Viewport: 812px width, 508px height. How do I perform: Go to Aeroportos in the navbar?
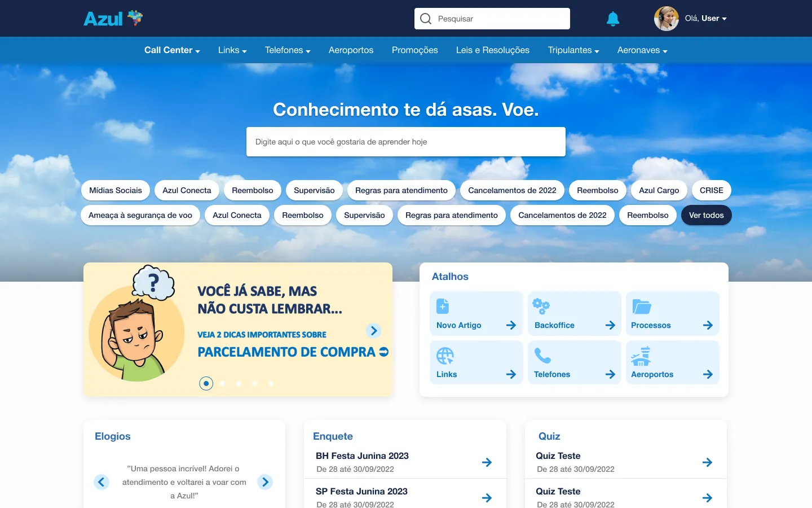click(x=351, y=50)
